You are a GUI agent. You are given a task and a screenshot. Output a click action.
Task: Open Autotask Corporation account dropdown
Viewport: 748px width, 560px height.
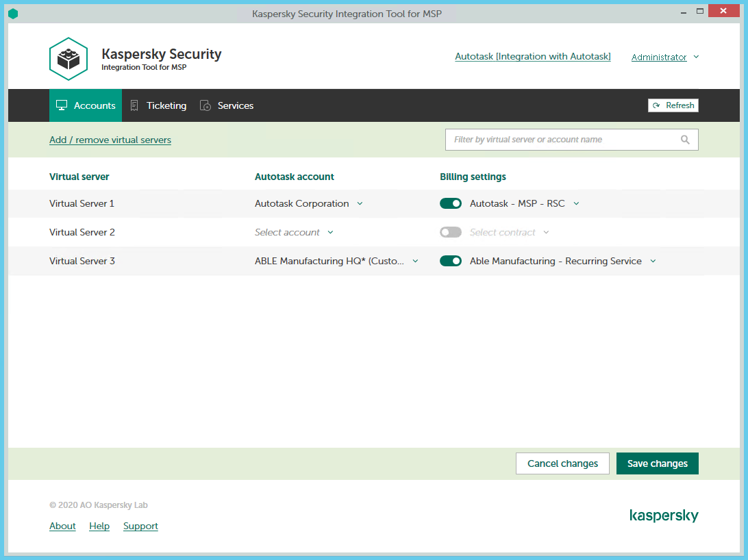(308, 203)
